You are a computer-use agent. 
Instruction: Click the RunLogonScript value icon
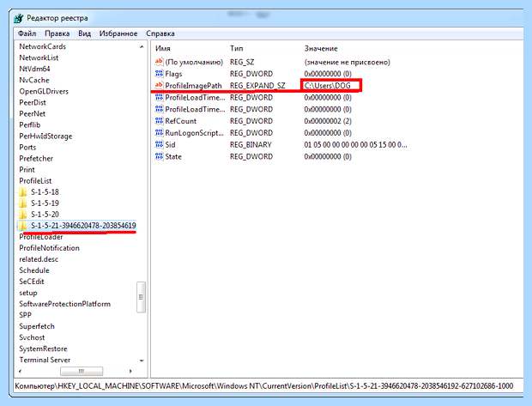click(x=159, y=133)
